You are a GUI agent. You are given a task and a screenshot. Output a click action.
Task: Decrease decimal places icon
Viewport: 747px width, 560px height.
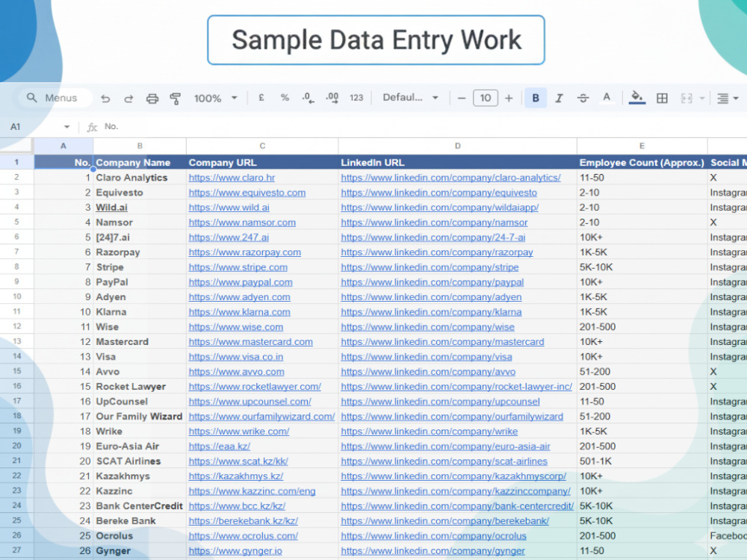click(308, 98)
